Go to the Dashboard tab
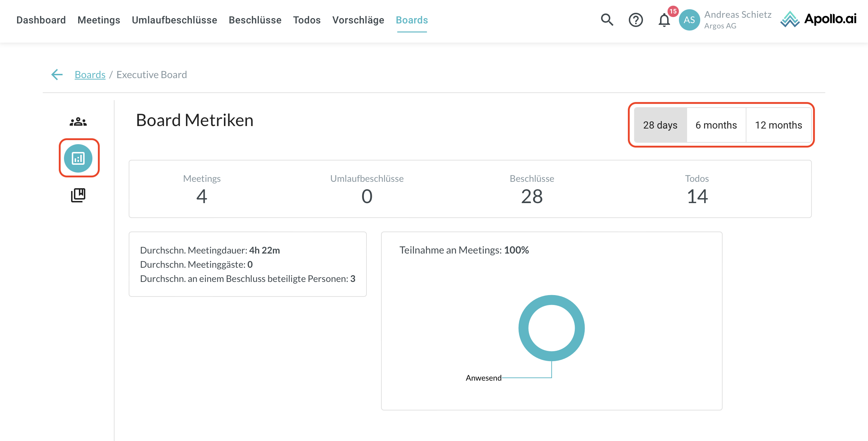 pyautogui.click(x=41, y=20)
